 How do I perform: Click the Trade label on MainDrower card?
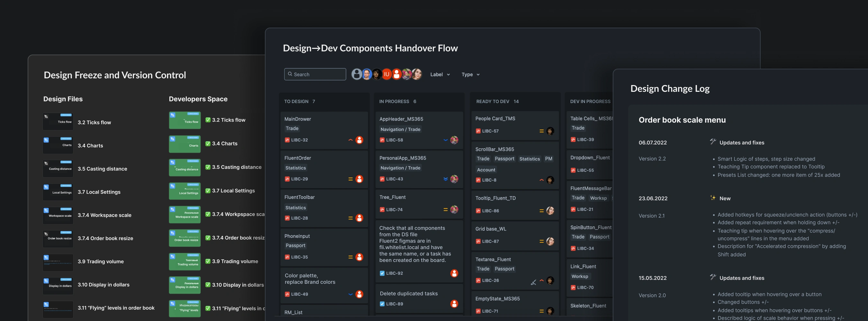292,128
